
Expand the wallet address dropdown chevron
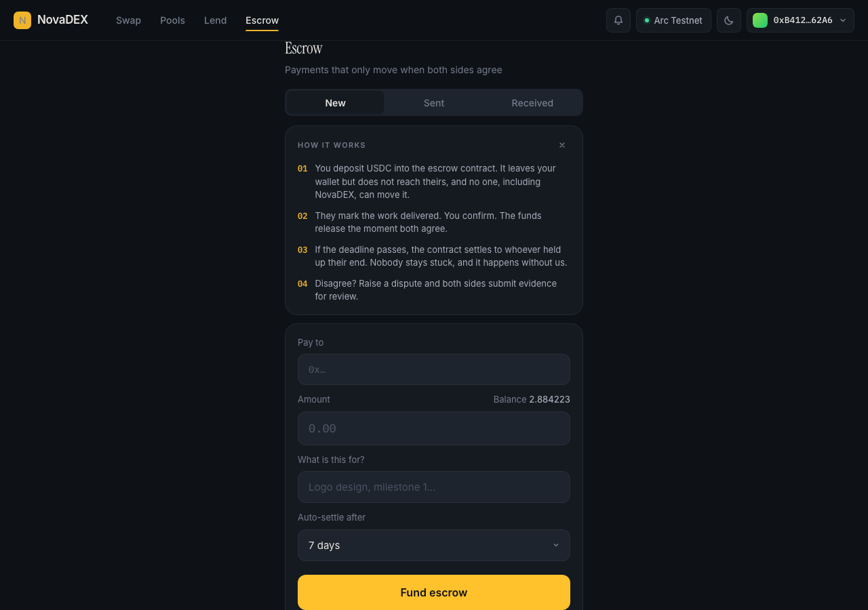[843, 20]
